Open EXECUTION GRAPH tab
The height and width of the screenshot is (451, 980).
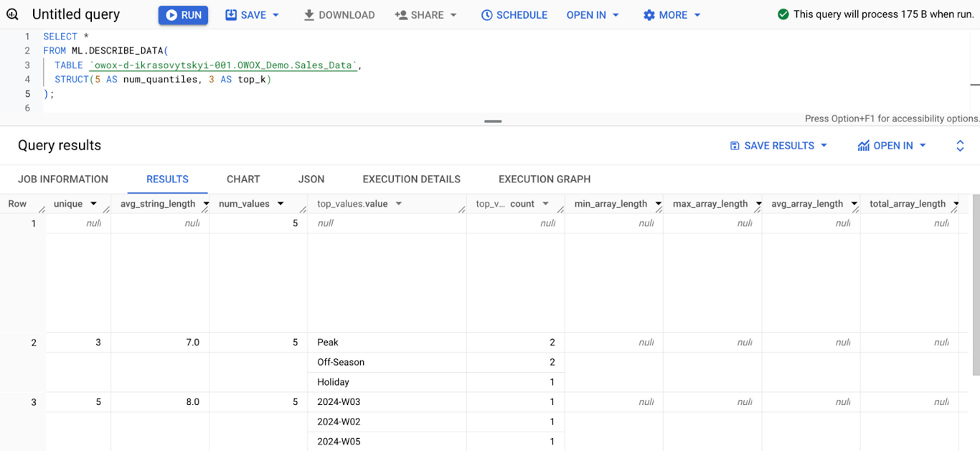(x=545, y=180)
